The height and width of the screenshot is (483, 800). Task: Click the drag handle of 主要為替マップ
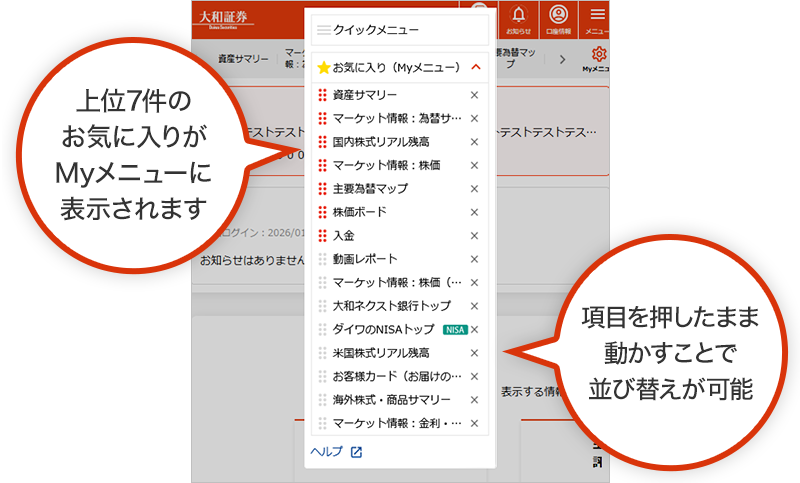click(x=322, y=189)
